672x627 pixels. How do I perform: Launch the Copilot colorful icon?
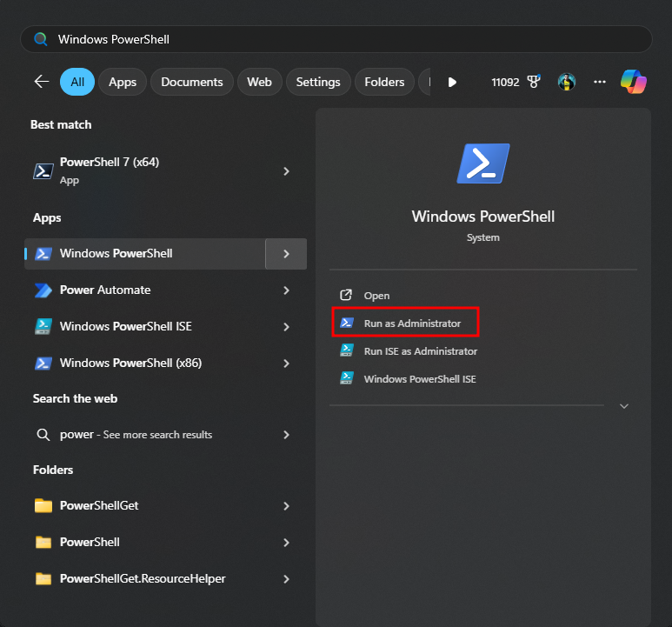click(634, 82)
